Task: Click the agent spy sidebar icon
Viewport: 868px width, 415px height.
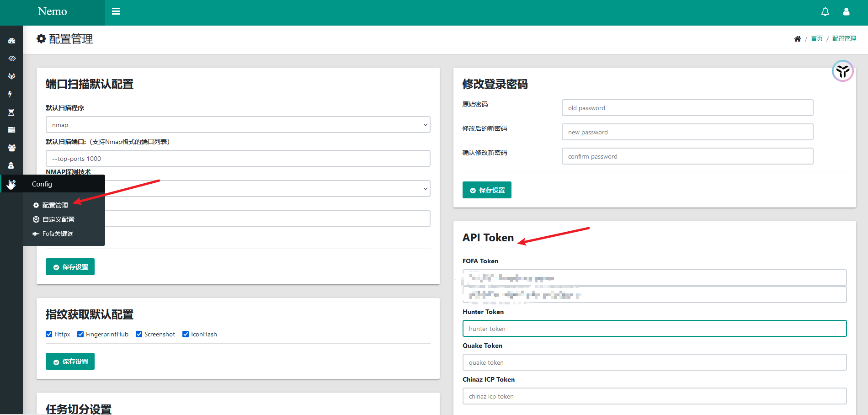Action: pos(11,165)
